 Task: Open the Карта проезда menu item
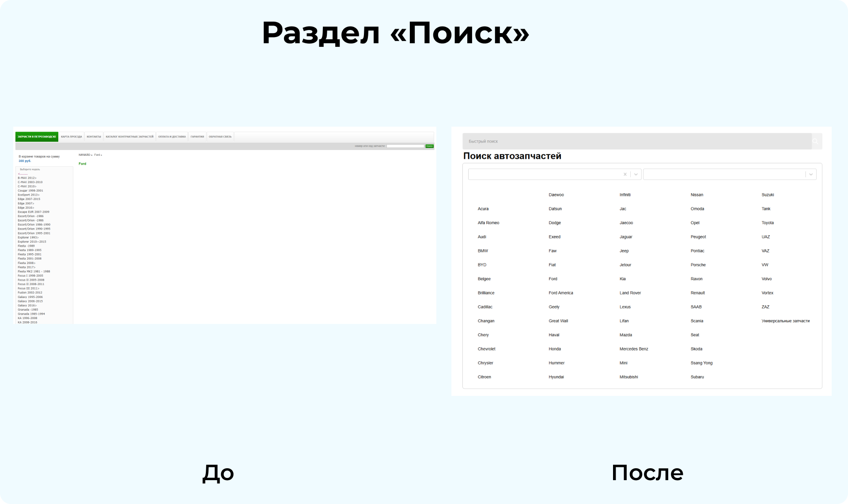click(72, 137)
